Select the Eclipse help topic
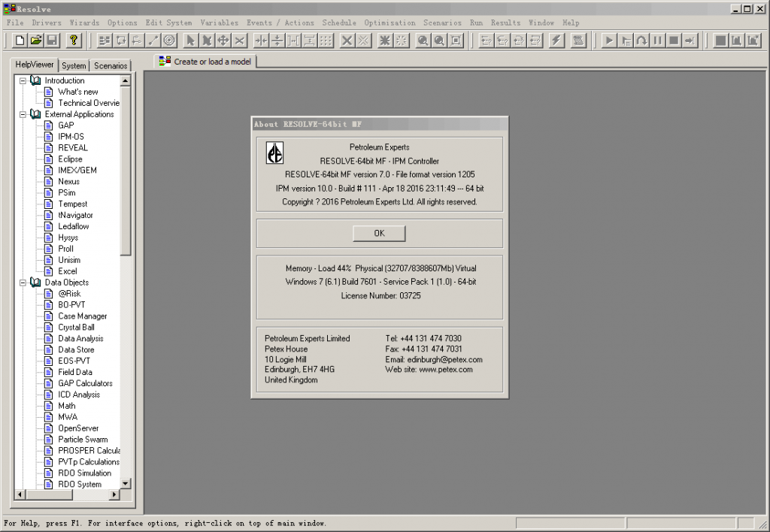 (70, 159)
